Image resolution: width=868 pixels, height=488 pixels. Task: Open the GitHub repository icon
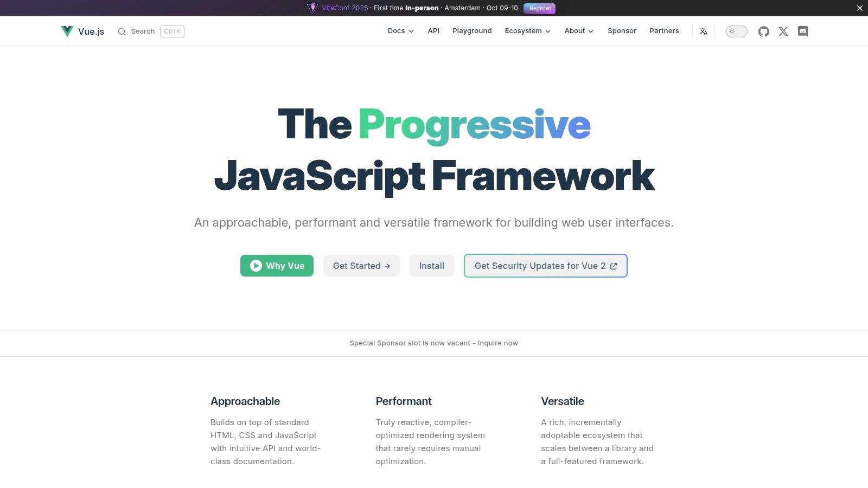pyautogui.click(x=764, y=31)
